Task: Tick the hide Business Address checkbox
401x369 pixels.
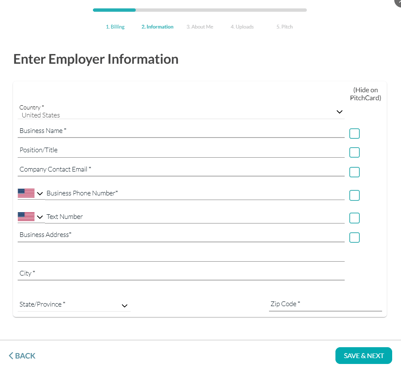Action: click(354, 238)
